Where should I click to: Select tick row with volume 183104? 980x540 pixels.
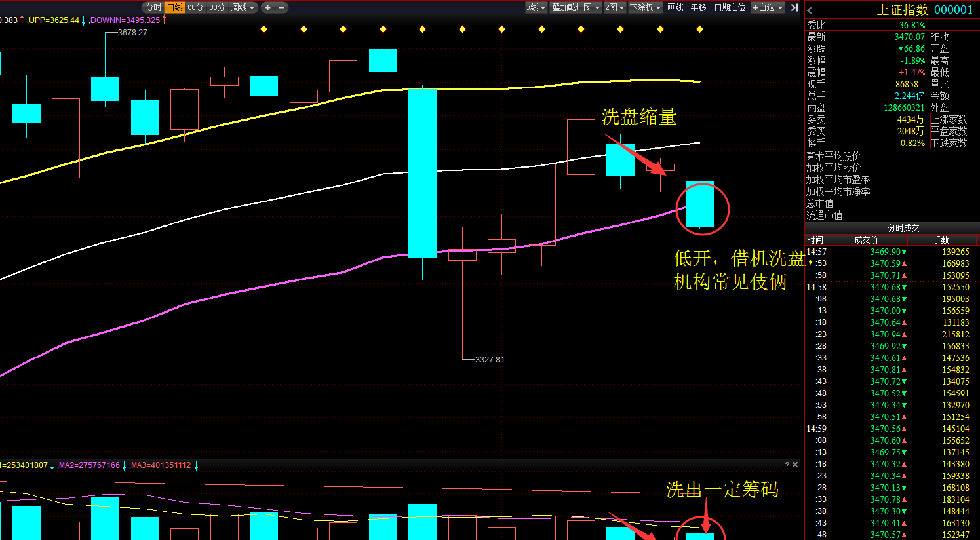click(x=892, y=499)
